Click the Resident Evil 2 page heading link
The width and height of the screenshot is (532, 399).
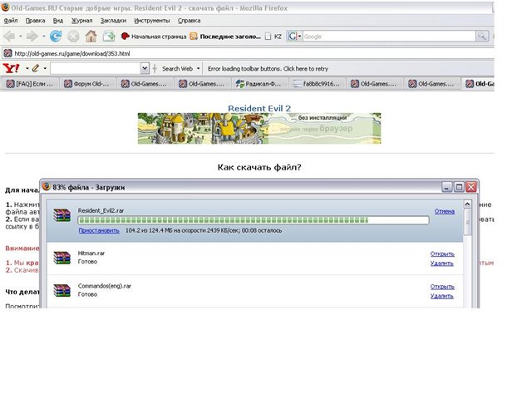(x=259, y=109)
